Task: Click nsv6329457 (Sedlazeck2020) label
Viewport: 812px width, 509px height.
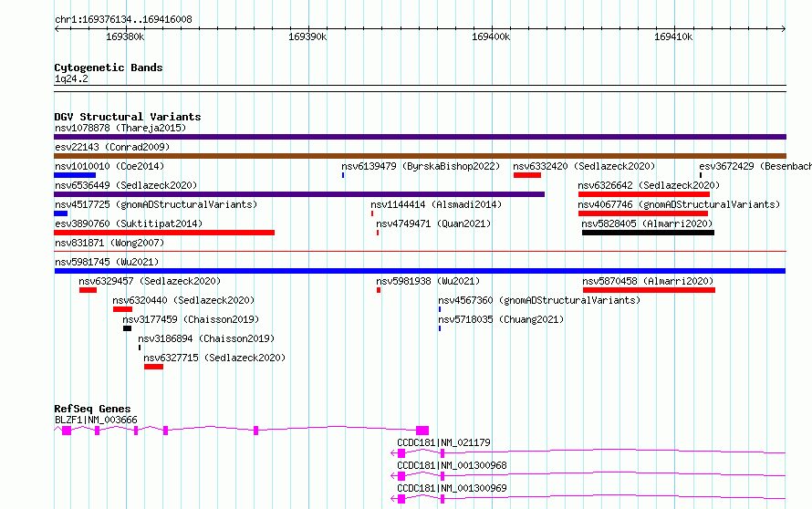Action: tap(150, 281)
